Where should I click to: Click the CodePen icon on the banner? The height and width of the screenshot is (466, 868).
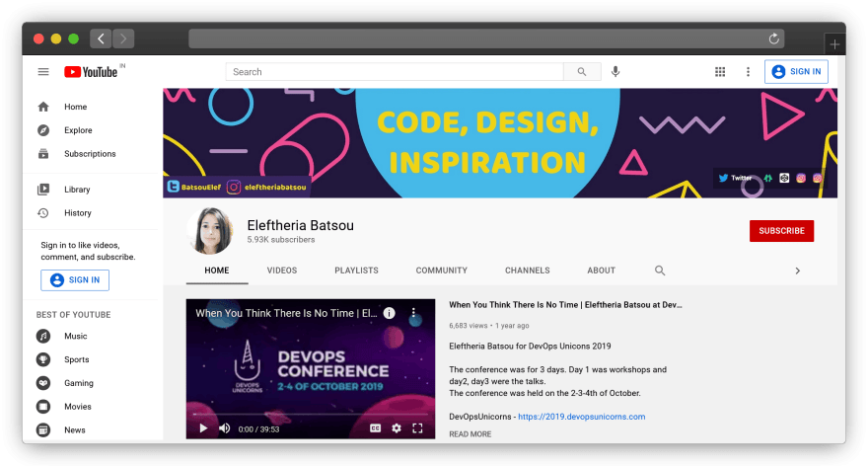[x=784, y=178]
